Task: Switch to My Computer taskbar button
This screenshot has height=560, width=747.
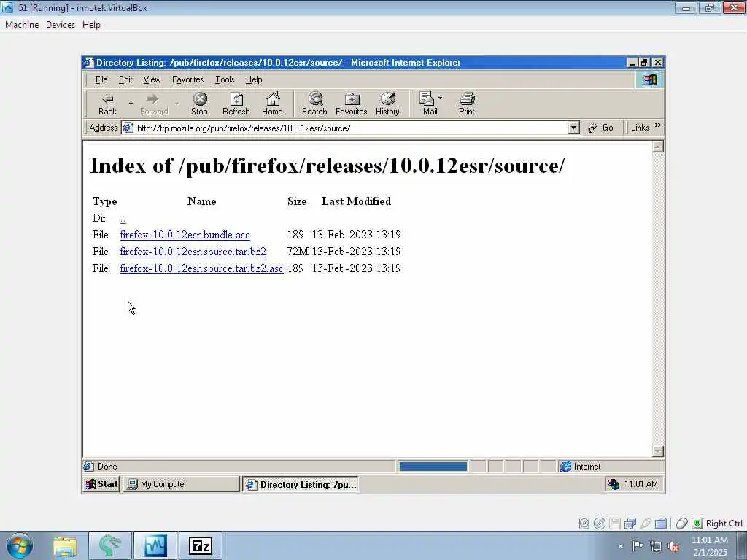Action: tap(181, 484)
